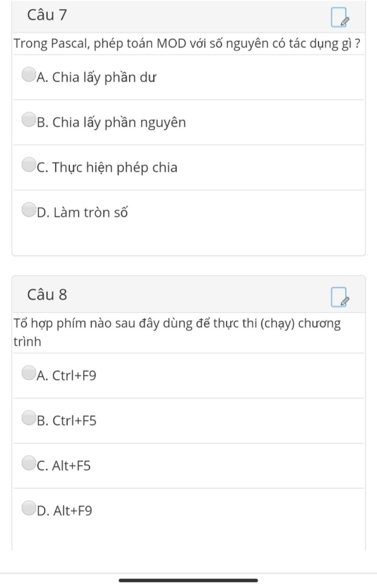Tap the home indicator bar at the bottom
Screen dimensions: 377x588
[x=188, y=580]
